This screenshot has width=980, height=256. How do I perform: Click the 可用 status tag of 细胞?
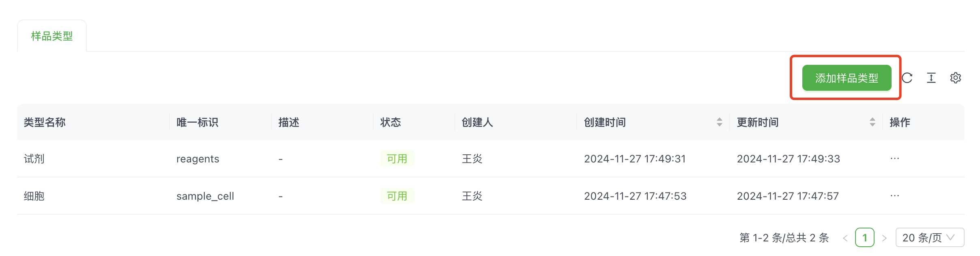tap(397, 196)
